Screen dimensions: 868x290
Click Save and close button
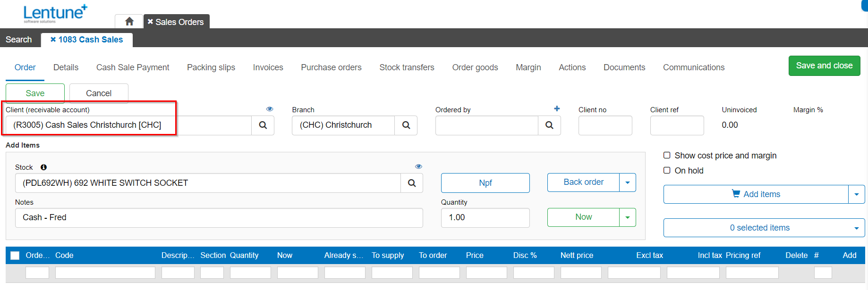[x=825, y=66]
